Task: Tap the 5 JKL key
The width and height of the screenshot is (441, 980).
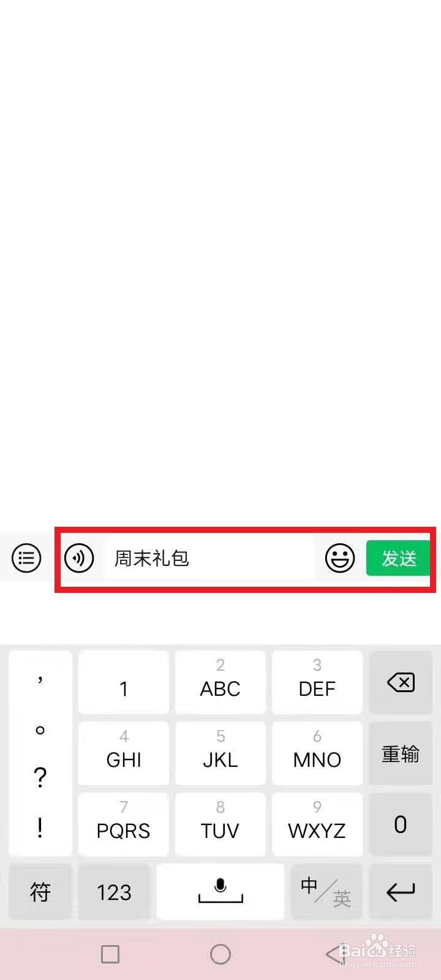Action: pos(221,753)
